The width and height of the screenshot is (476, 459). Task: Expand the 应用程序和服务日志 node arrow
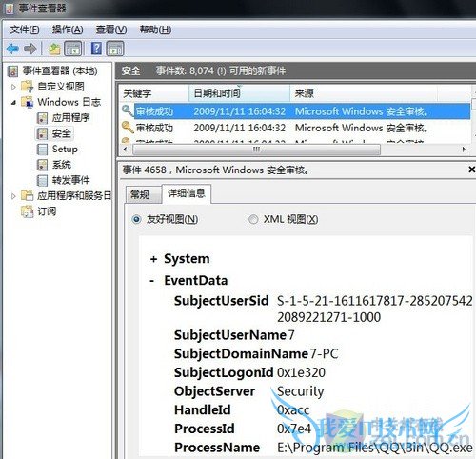pos(13,196)
